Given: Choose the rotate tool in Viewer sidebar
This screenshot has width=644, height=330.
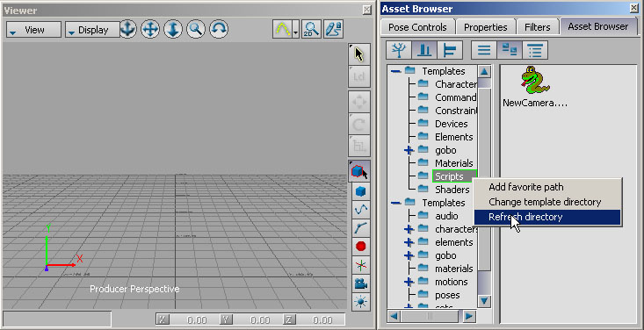Looking at the screenshot, I should click(359, 124).
